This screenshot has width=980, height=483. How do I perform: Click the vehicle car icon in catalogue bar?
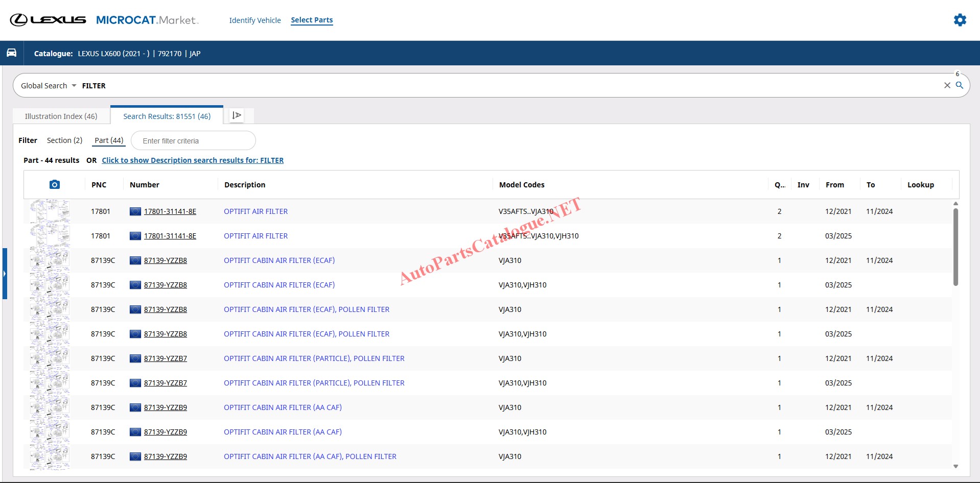pos(11,53)
